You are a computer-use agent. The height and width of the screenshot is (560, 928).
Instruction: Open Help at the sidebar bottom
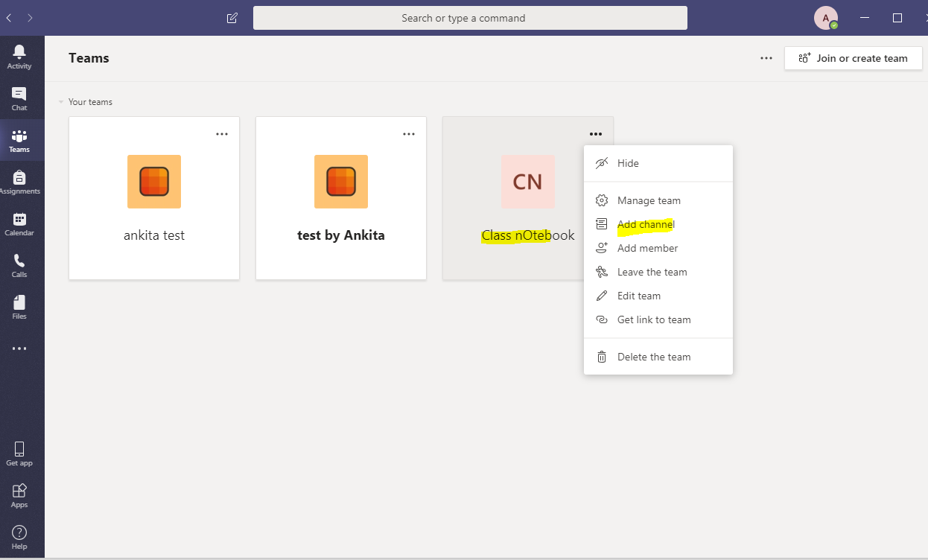point(19,537)
